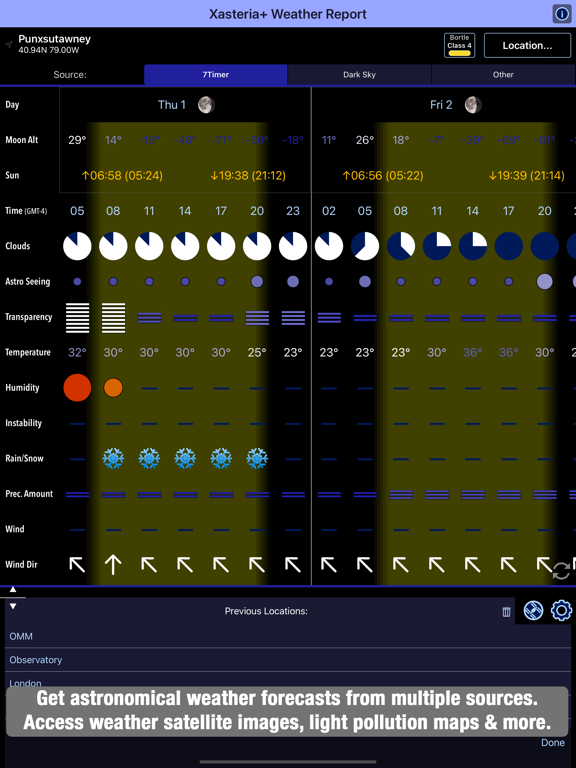Open the settings gear icon
The height and width of the screenshot is (768, 576).
[x=561, y=610]
